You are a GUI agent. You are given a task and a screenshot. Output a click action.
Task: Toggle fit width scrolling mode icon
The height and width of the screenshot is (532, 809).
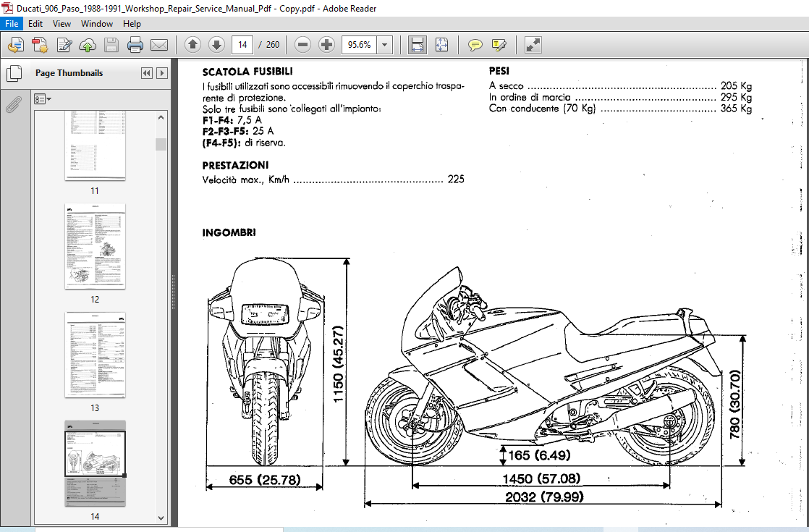pos(417,45)
